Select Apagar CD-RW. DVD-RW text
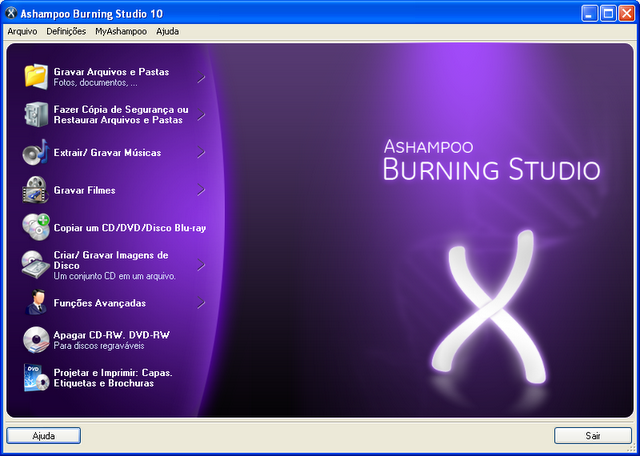Image resolution: width=640 pixels, height=456 pixels. pyautogui.click(x=112, y=335)
